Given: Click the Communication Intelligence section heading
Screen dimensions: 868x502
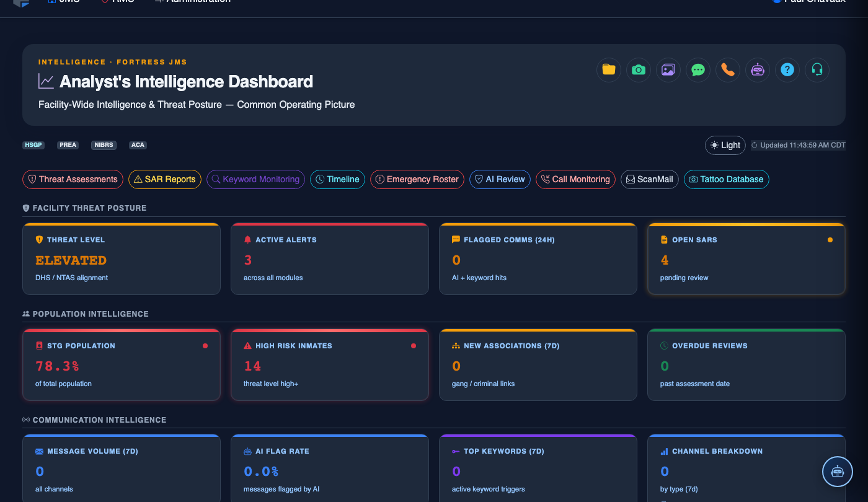Looking at the screenshot, I should pyautogui.click(x=99, y=420).
